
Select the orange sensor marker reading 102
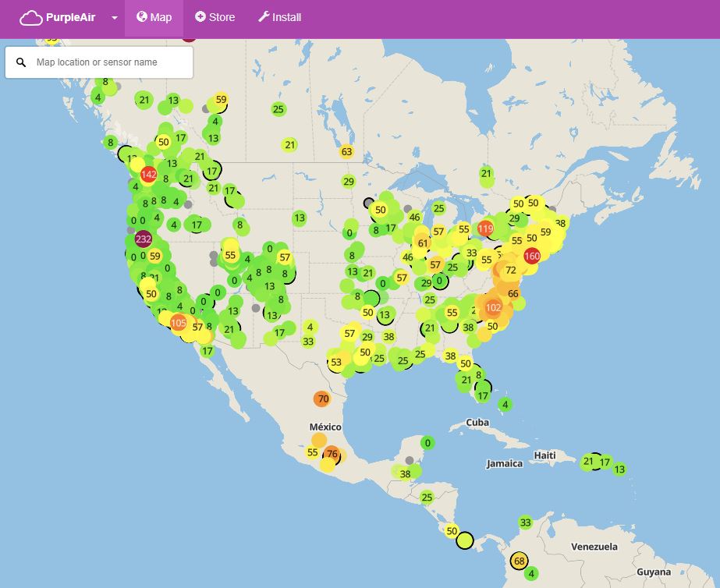point(493,307)
